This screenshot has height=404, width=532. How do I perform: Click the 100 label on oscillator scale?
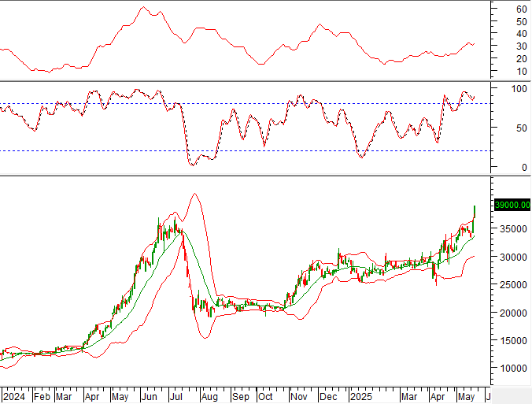(519, 89)
